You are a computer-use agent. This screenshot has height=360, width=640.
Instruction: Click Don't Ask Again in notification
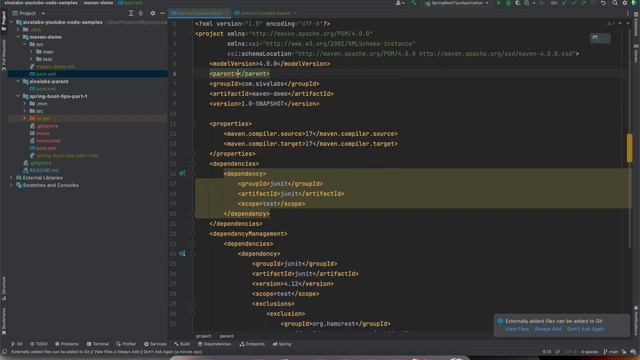(586, 329)
